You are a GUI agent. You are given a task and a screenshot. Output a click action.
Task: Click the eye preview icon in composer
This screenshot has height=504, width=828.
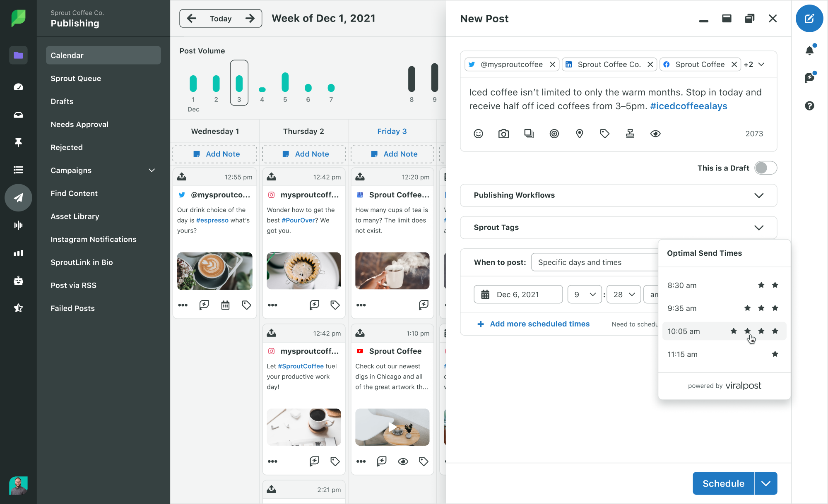[655, 134]
